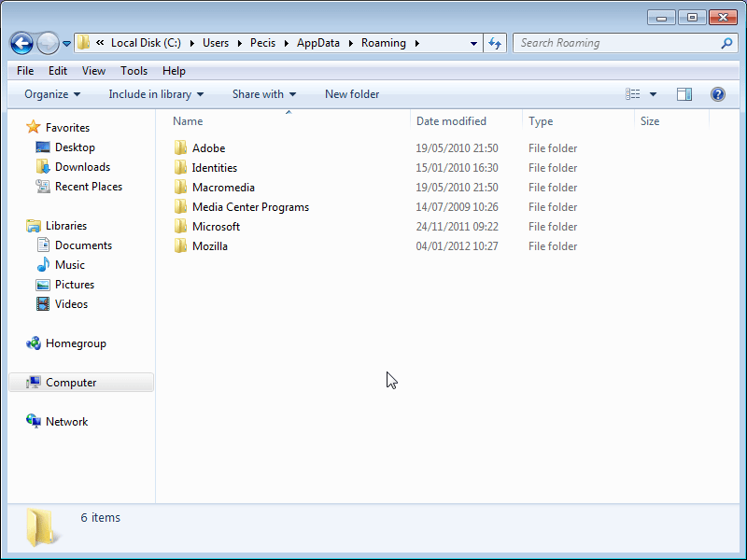Click the 6 items status text

tap(101, 517)
